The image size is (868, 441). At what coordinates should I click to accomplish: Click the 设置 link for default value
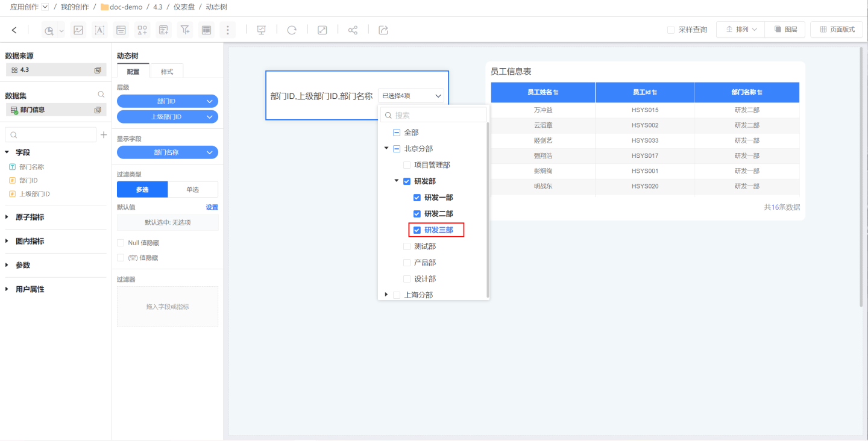point(212,207)
